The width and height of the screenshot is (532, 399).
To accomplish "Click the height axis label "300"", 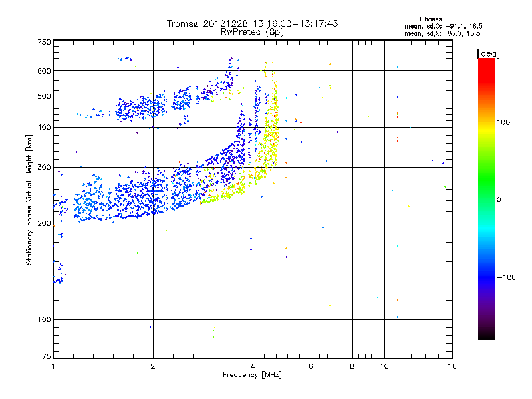I will (x=44, y=167).
